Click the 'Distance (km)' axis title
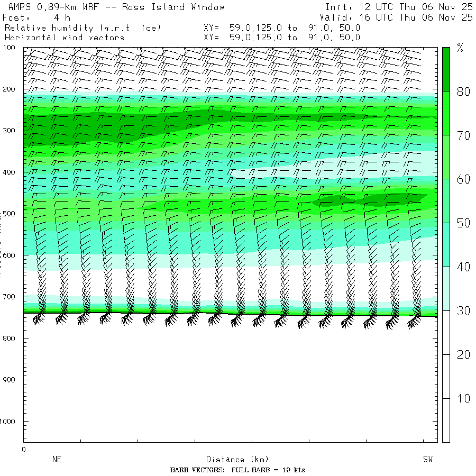The height and width of the screenshot is (476, 476). point(237,459)
